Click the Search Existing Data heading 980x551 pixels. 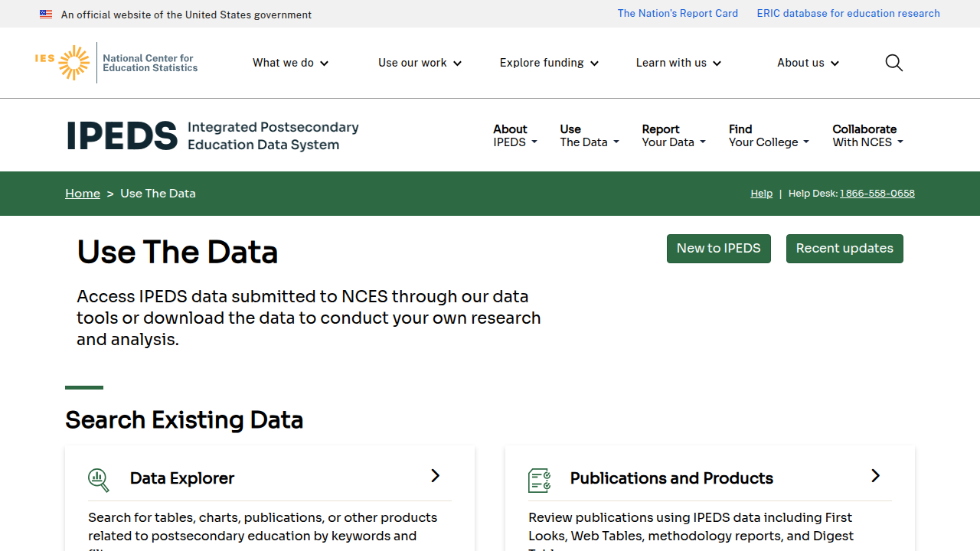point(184,420)
